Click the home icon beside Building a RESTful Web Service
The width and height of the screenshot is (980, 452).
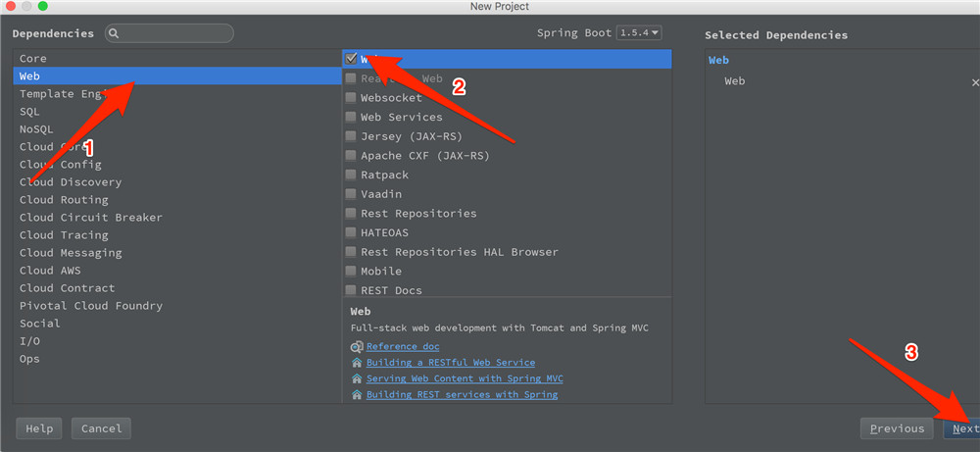click(x=357, y=363)
